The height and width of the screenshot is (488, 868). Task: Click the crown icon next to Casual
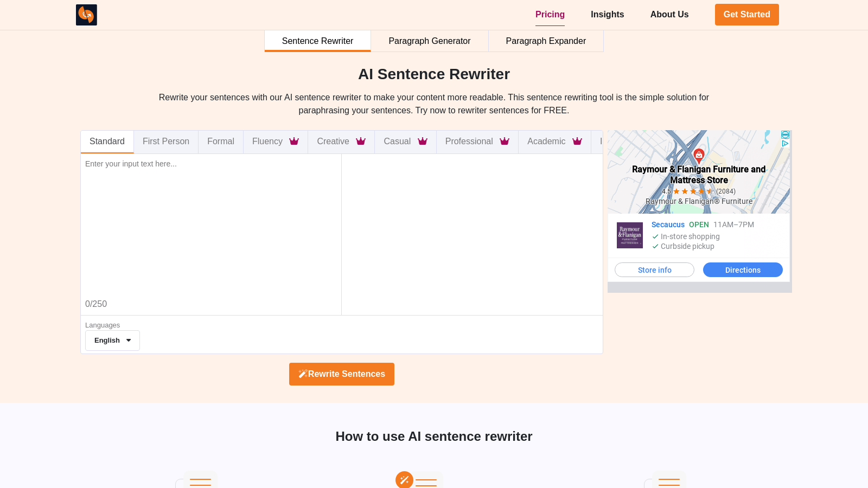pos(423,142)
